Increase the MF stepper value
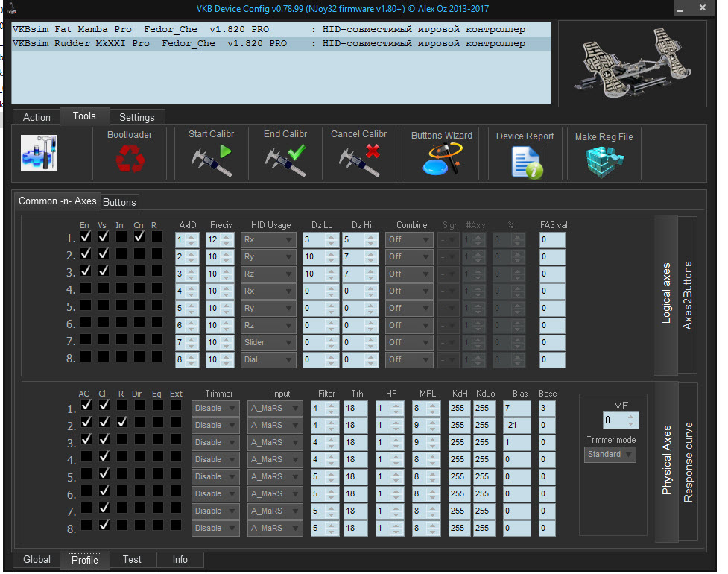The width and height of the screenshot is (728, 574). [630, 417]
